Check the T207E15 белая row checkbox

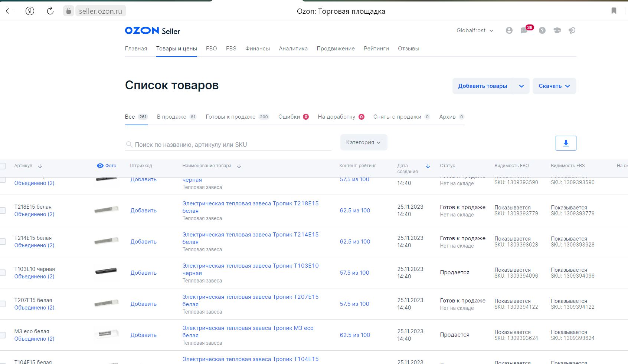(3, 304)
